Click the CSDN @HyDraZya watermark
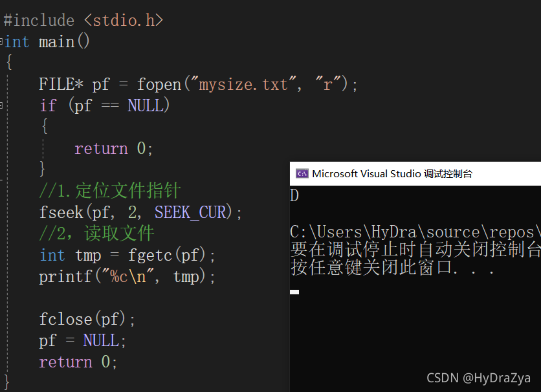 click(478, 378)
